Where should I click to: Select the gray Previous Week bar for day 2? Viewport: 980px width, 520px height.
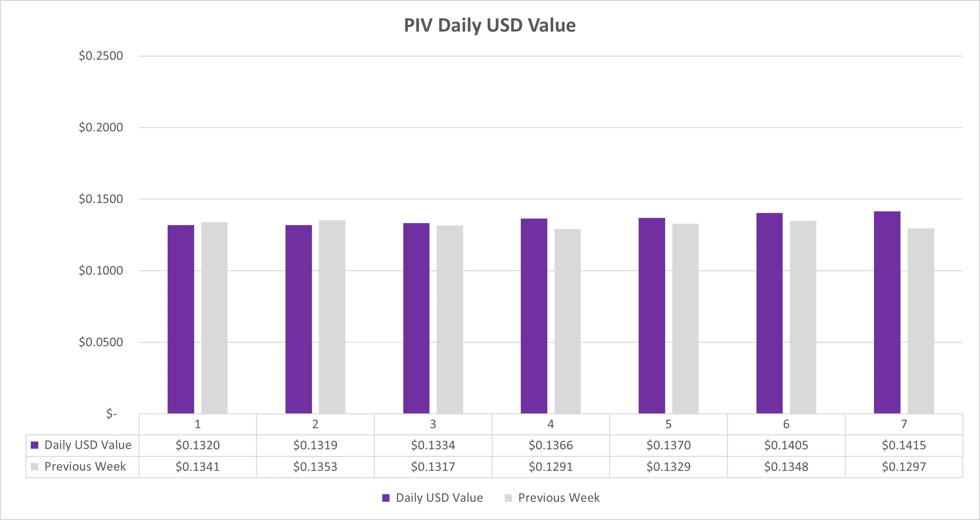(332, 317)
